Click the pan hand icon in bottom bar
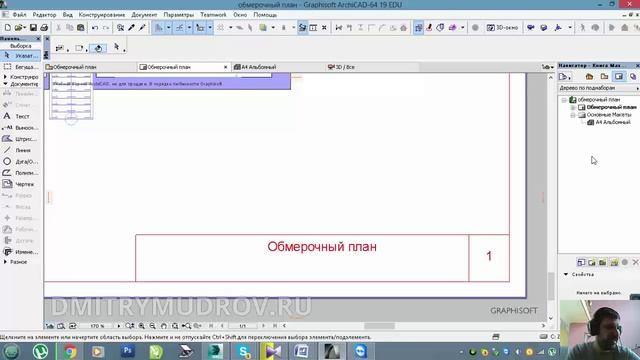This screenshot has width=640, height=360. point(164,326)
